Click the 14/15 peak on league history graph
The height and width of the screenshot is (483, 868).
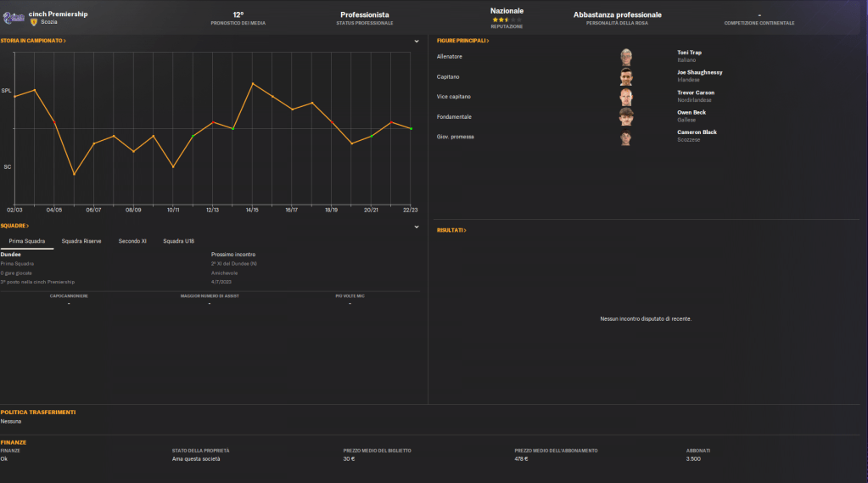(252, 83)
